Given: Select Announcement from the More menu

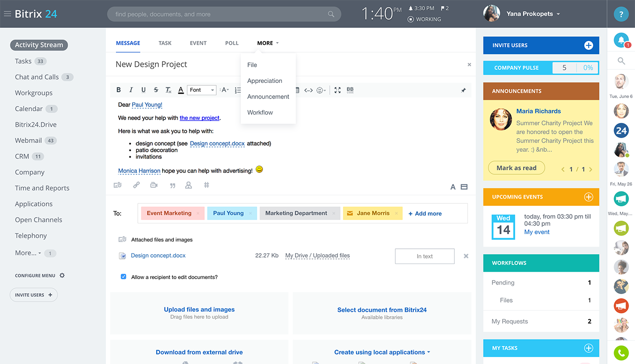Looking at the screenshot, I should [268, 97].
